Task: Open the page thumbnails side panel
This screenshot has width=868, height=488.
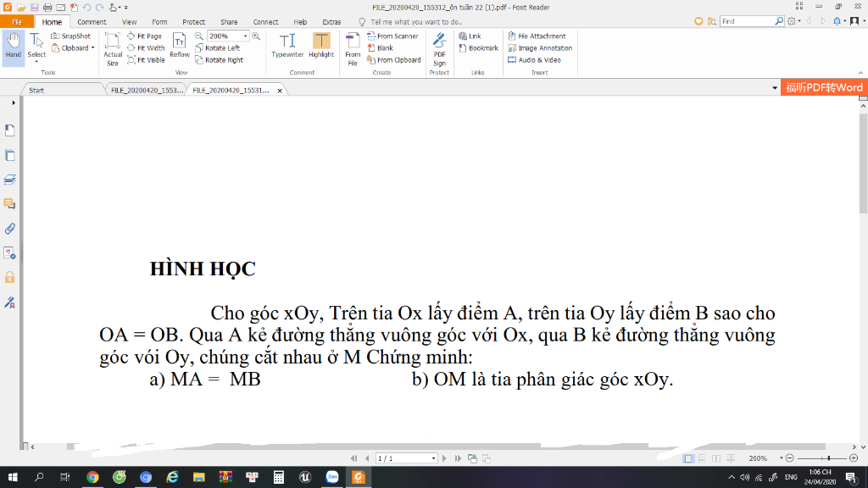Action: (x=10, y=156)
